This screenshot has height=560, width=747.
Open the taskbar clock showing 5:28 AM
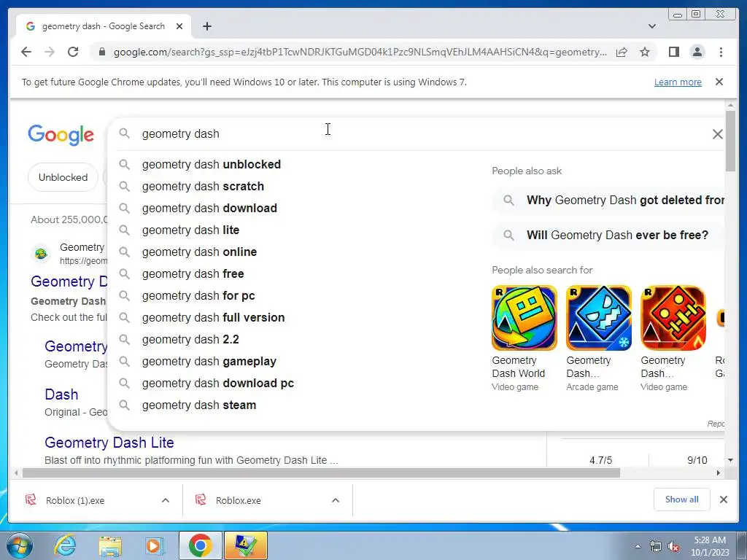coord(710,546)
